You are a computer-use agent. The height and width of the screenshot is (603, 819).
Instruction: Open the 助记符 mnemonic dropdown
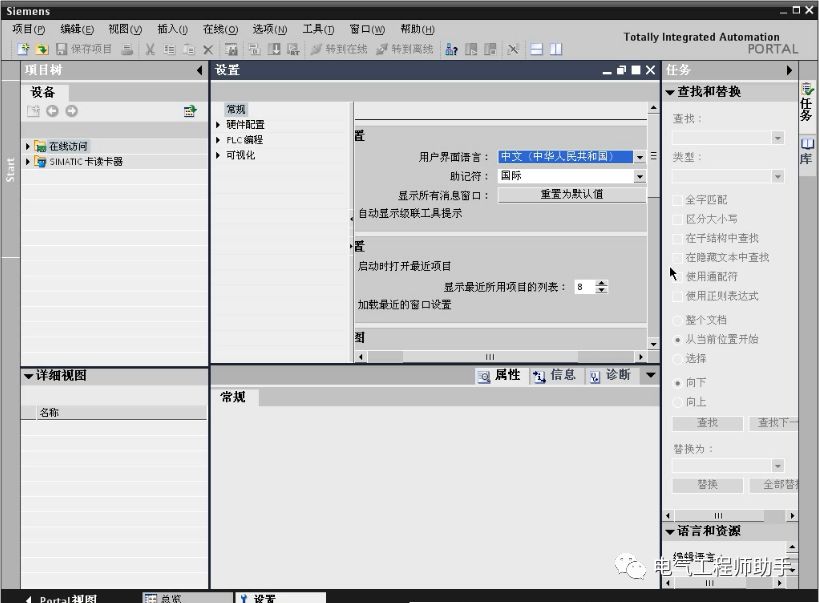click(640, 176)
